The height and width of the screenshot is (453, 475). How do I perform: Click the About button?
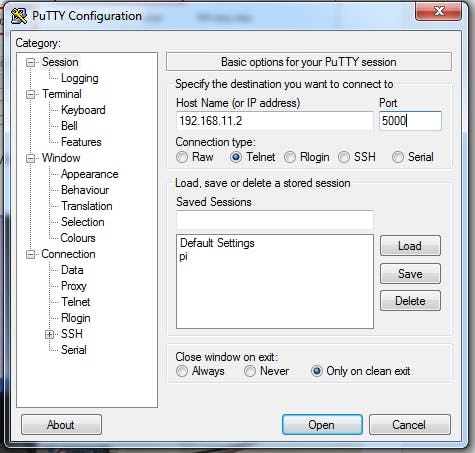[61, 425]
